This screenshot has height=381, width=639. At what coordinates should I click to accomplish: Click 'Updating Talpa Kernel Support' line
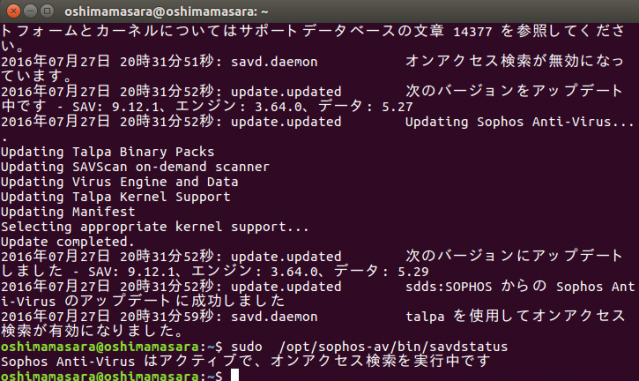115,197
